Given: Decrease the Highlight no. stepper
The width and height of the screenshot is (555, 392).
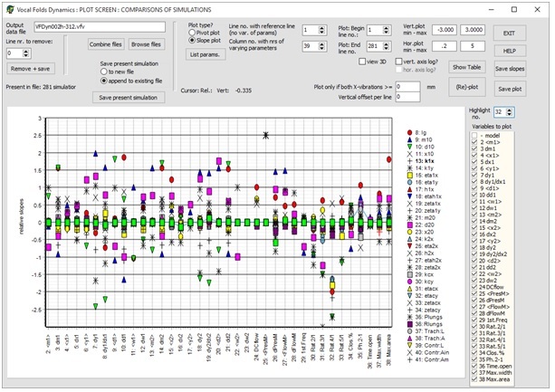Looking at the screenshot, I should 510,114.
